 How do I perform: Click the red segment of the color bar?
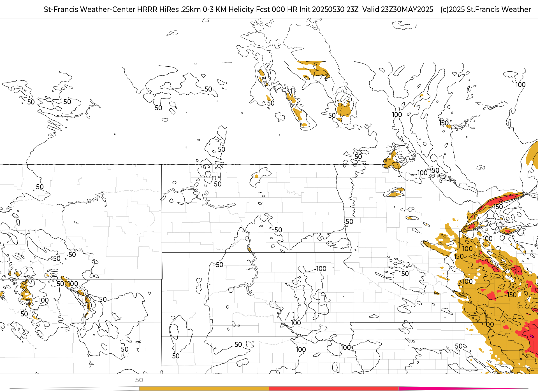tap(334, 389)
